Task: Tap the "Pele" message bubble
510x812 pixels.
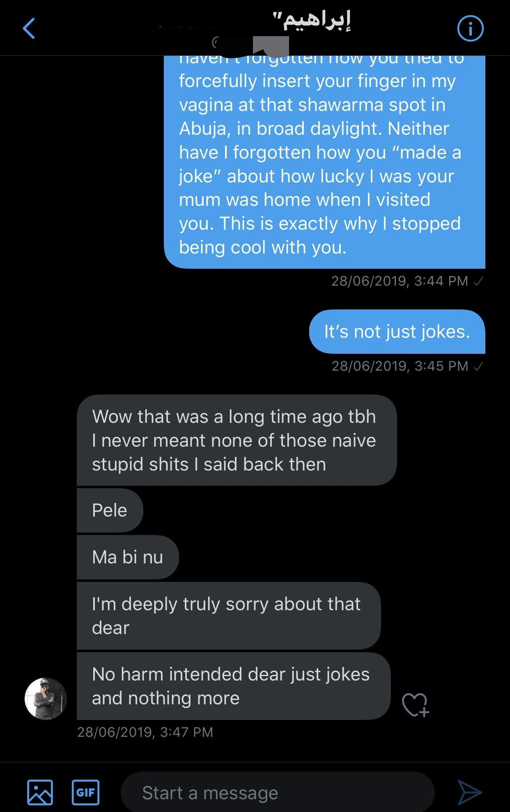Action: [110, 510]
